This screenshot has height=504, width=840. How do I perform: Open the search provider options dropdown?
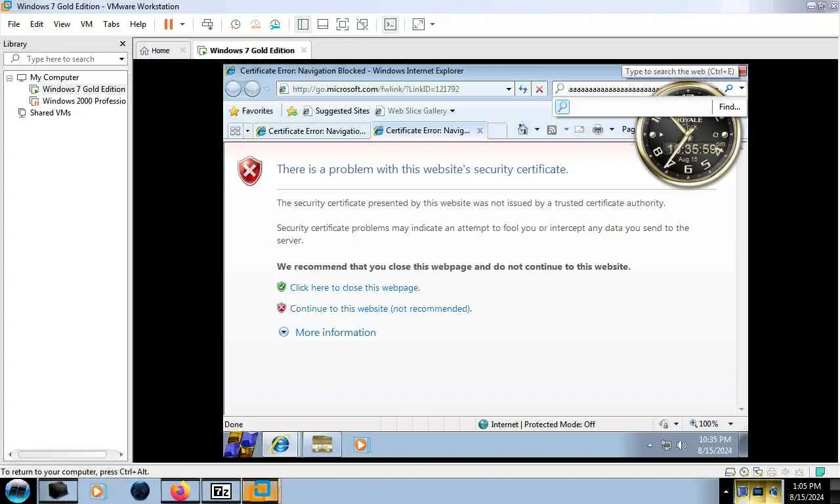(x=742, y=89)
